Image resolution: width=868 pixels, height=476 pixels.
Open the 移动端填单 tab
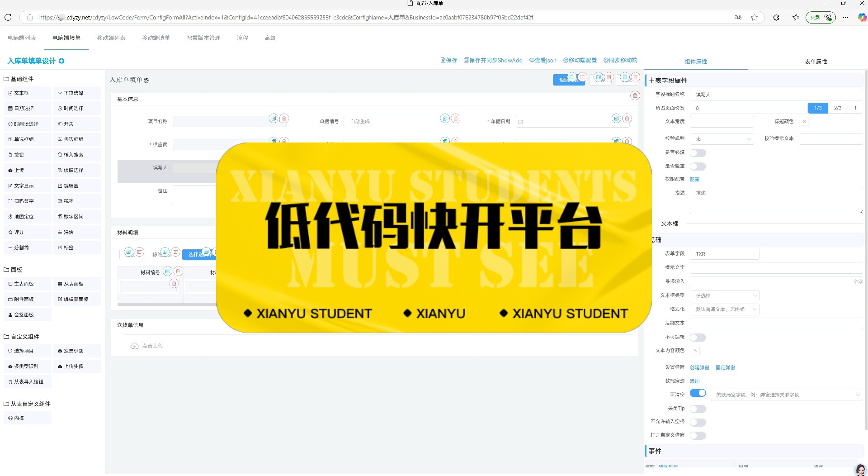pyautogui.click(x=156, y=38)
